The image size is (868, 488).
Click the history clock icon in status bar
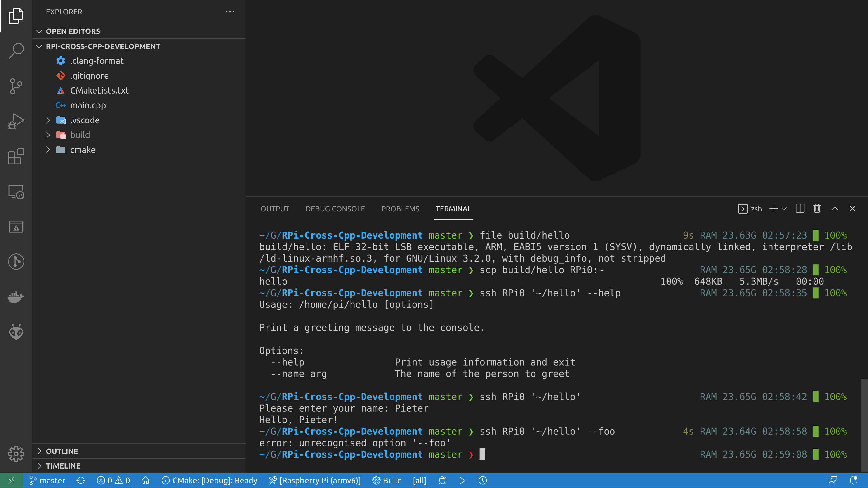tap(483, 480)
